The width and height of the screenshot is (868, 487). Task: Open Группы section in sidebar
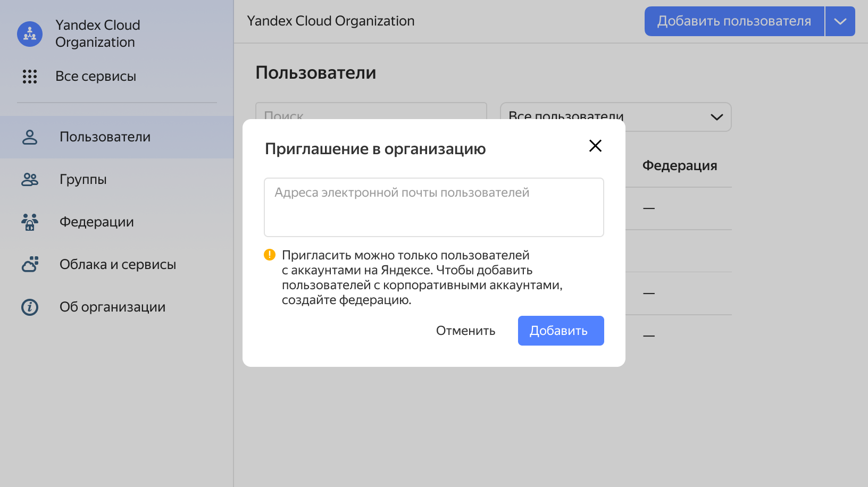[x=117, y=180]
